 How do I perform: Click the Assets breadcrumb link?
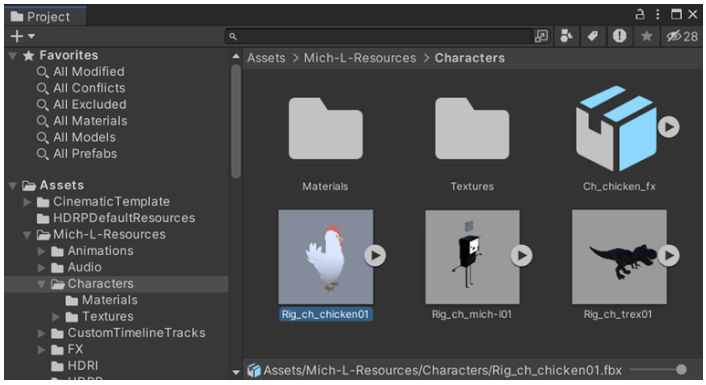pyautogui.click(x=266, y=58)
